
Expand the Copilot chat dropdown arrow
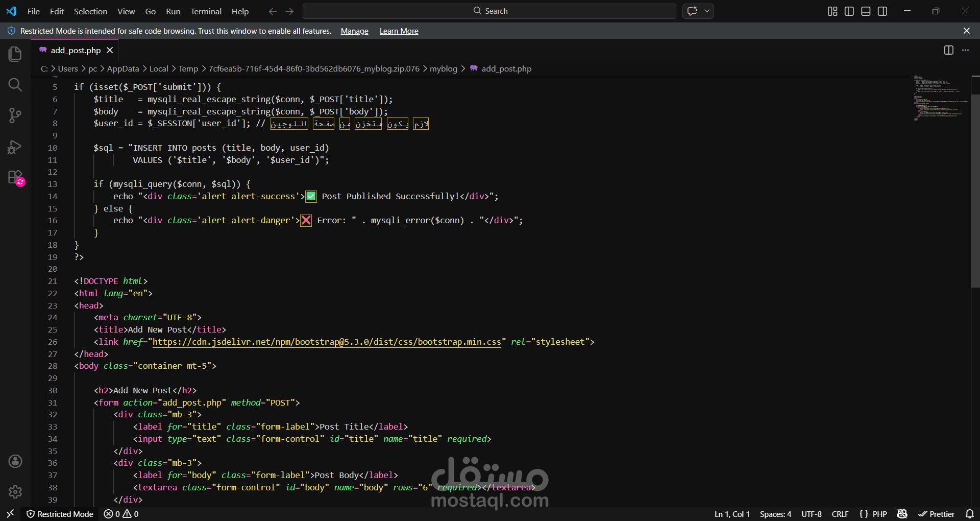click(707, 11)
